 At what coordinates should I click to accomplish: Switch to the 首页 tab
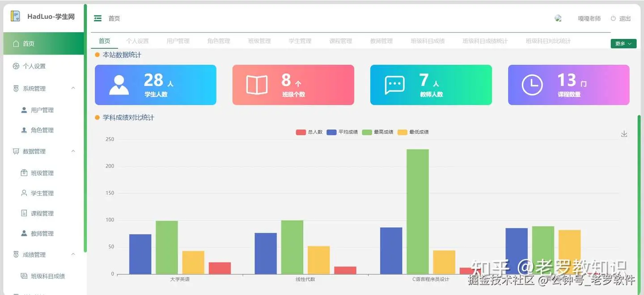click(x=104, y=41)
